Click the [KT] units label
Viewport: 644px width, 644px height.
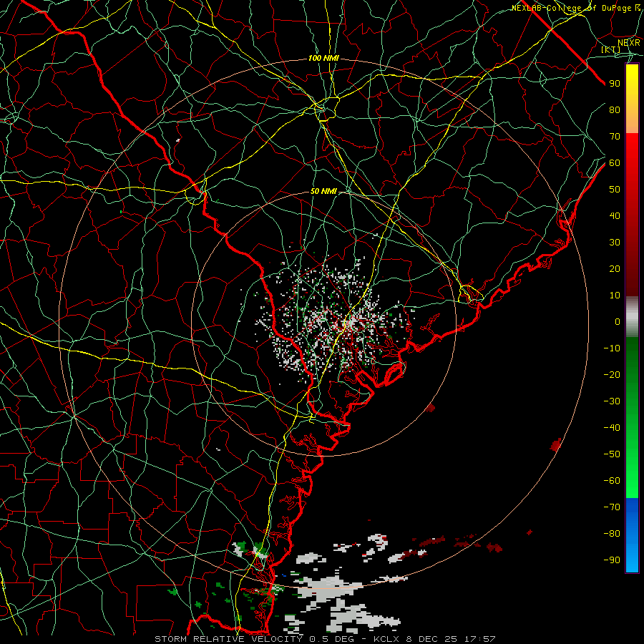[x=611, y=49]
